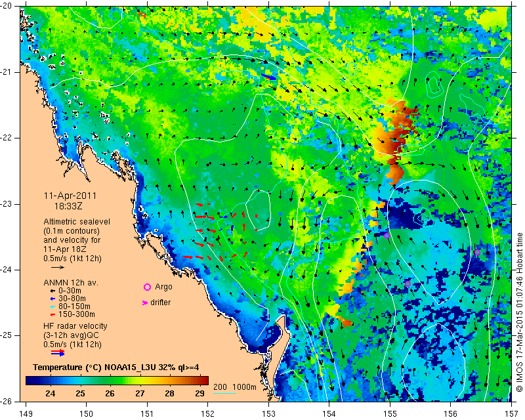525x420 pixels.
Task: Click the red and blue HF radar scale arrows
Action: pyautogui.click(x=58, y=352)
